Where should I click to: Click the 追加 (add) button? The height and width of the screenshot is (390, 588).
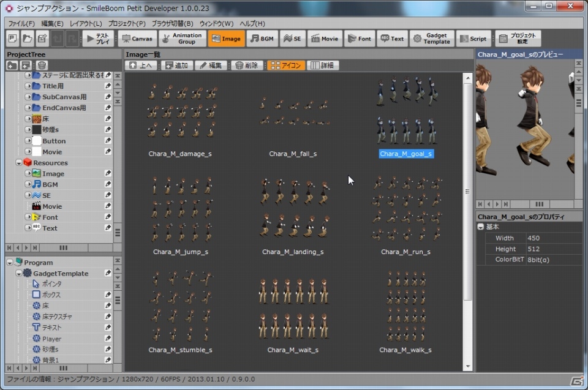pos(176,66)
